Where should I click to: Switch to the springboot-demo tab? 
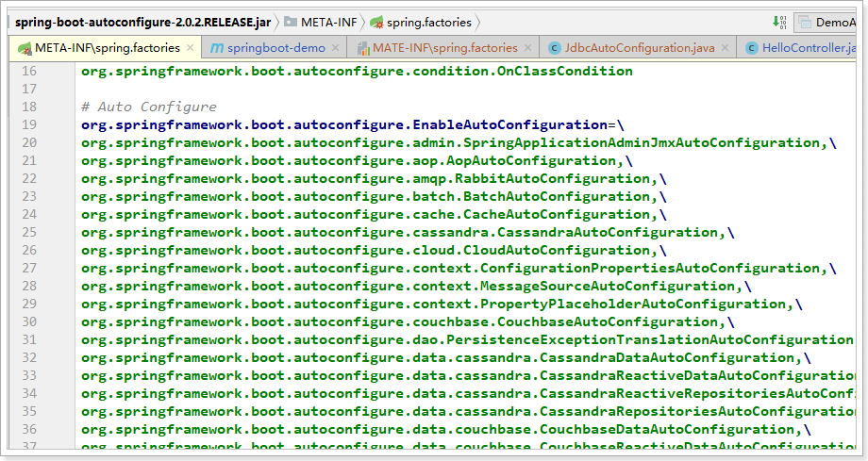tap(275, 48)
